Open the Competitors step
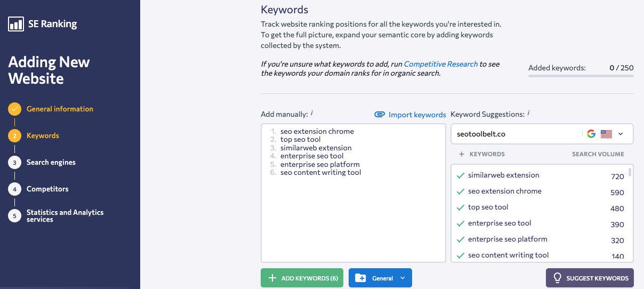Viewport: 644px width, 289px height. pos(47,189)
